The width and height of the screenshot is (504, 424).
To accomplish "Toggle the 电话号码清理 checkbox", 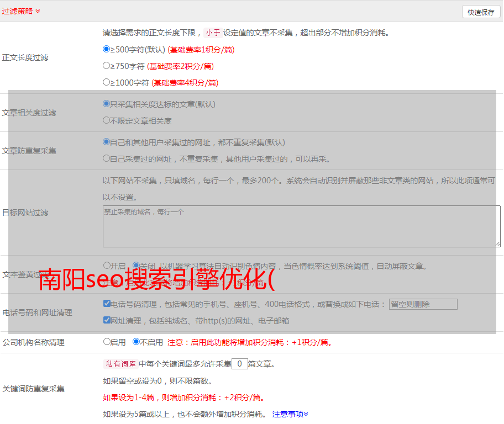I will coord(107,304).
